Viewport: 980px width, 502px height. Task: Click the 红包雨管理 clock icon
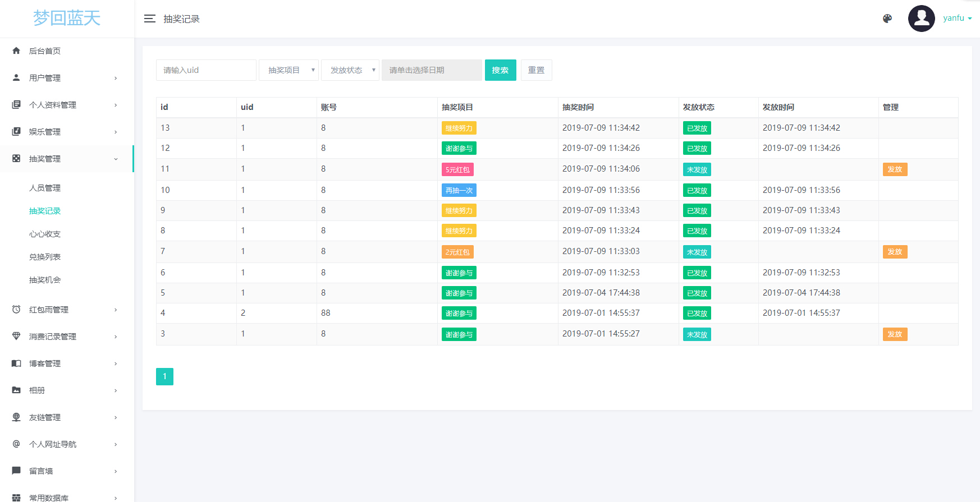[x=16, y=310]
